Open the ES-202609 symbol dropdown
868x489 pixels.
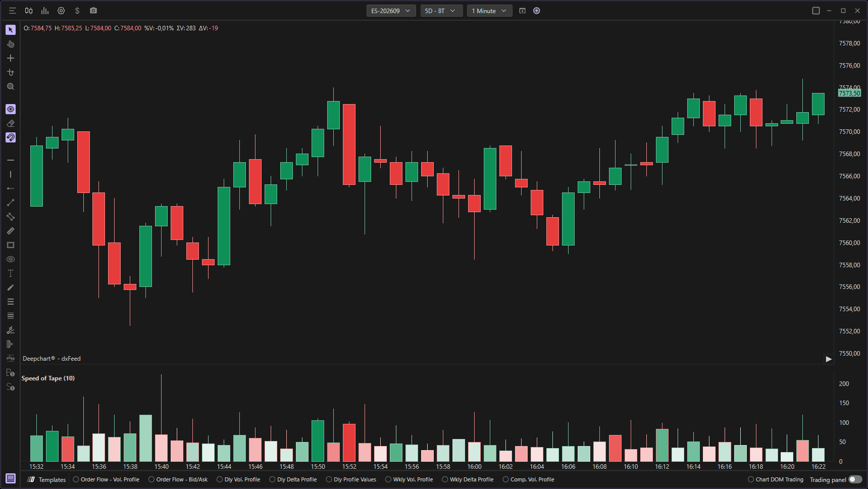click(391, 11)
